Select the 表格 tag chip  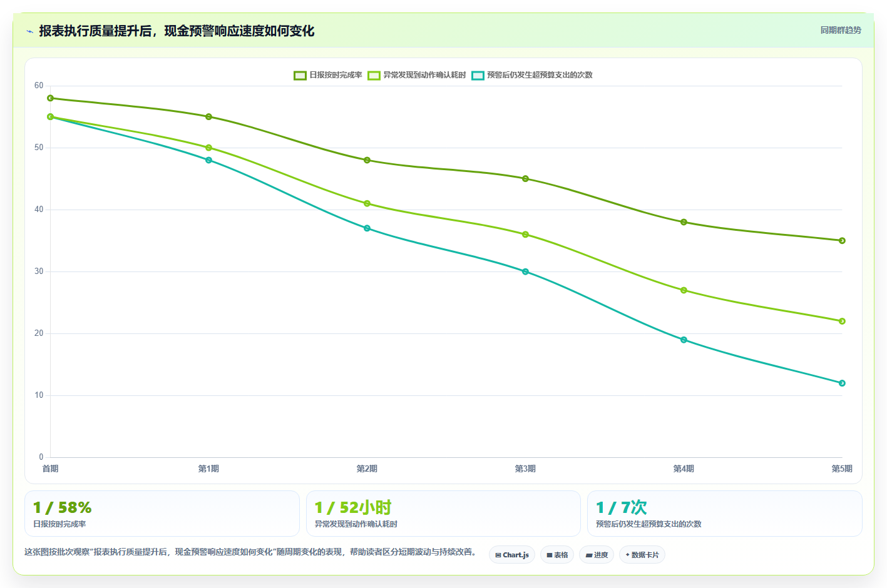pyautogui.click(x=557, y=555)
